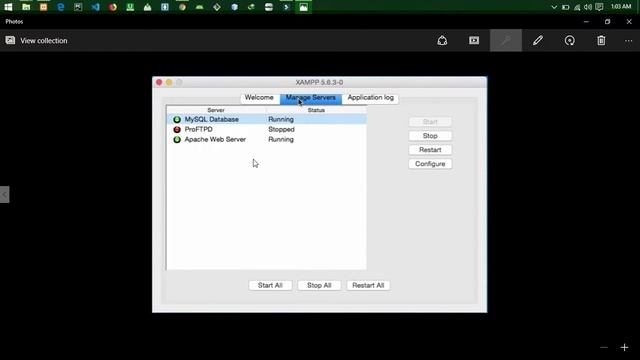Click the Status column header

pos(316,110)
